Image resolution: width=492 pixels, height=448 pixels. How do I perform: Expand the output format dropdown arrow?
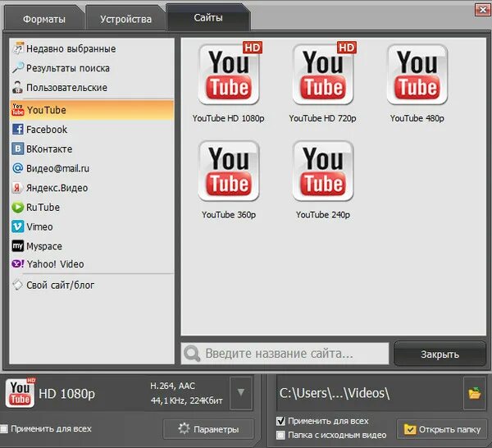pyautogui.click(x=240, y=393)
